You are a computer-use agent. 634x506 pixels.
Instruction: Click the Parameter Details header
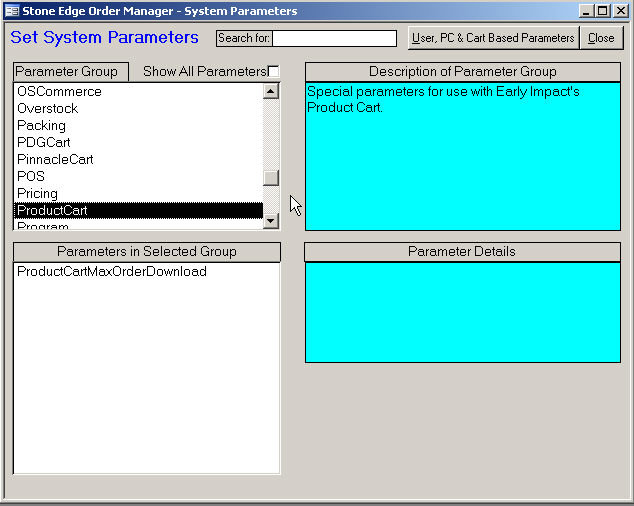click(x=462, y=252)
